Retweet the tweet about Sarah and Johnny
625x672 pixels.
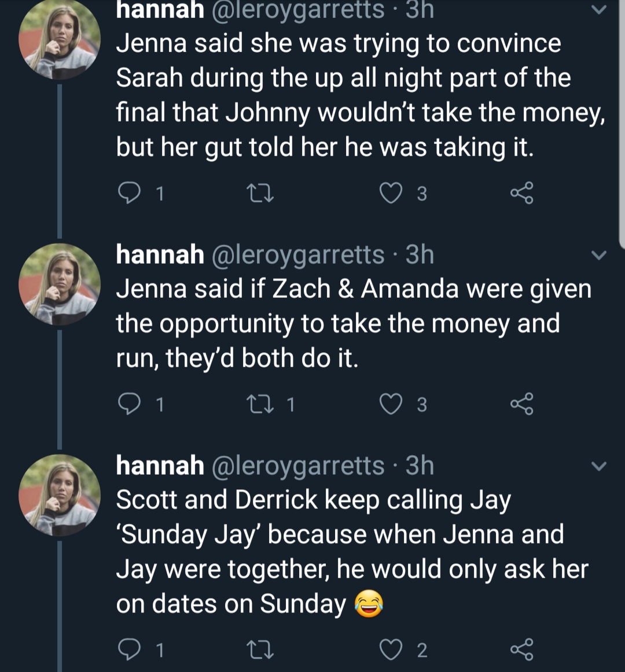point(262,193)
